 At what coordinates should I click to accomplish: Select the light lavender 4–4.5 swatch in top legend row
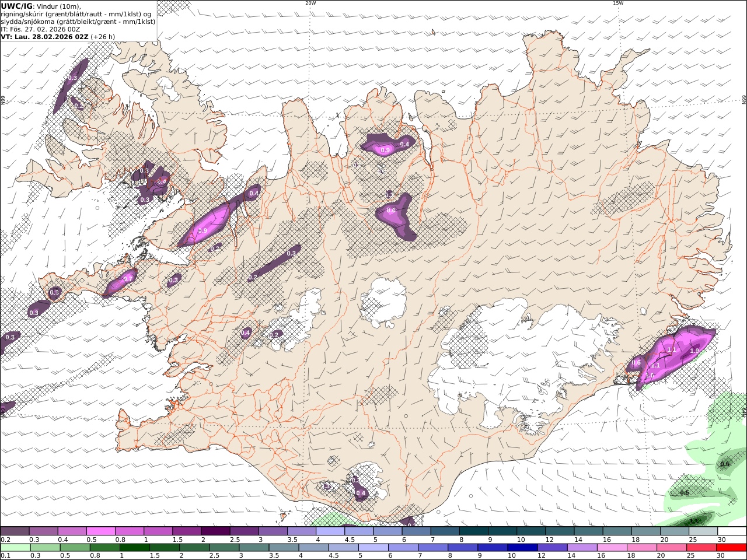click(x=330, y=531)
